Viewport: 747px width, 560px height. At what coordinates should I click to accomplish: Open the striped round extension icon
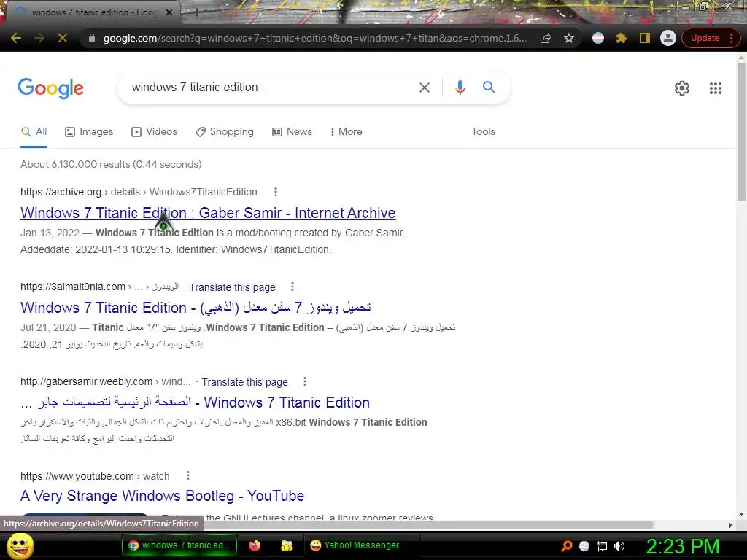click(x=598, y=38)
